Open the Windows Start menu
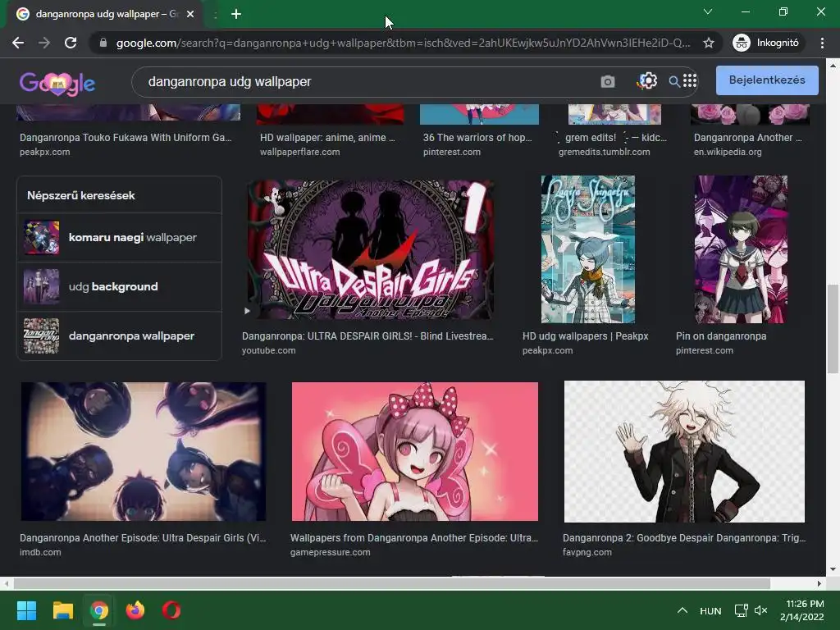This screenshot has width=840, height=630. coord(26,610)
